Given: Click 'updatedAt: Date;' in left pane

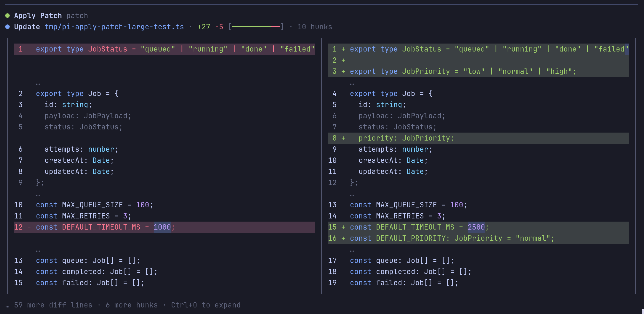Looking at the screenshot, I should pos(79,172).
